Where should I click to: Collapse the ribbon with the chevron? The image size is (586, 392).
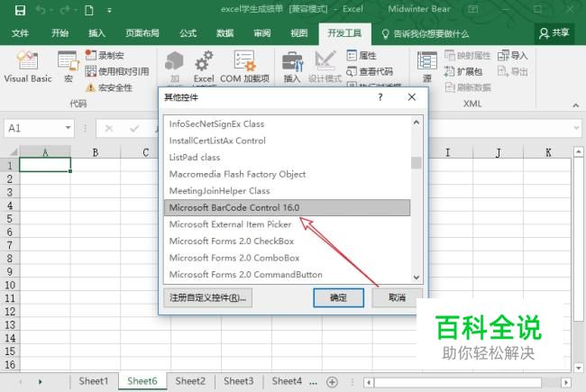pos(576,105)
